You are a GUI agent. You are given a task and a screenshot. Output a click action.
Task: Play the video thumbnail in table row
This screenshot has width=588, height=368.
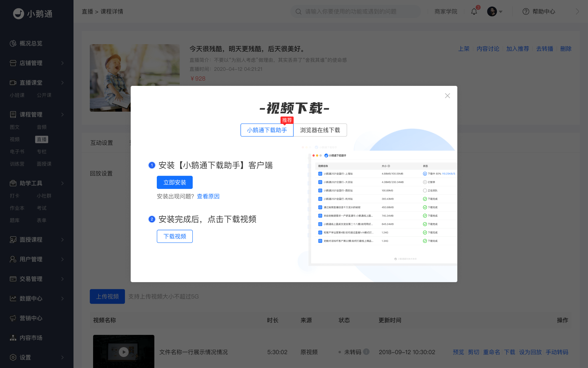[x=124, y=351]
